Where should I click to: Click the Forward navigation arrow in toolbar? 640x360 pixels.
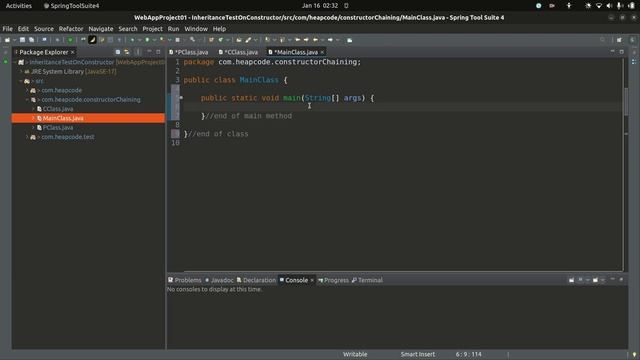(x=330, y=40)
